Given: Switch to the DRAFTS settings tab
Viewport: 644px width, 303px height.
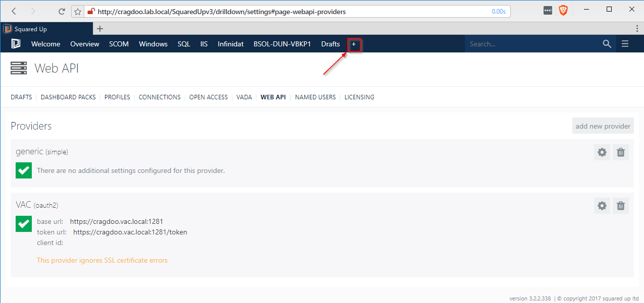Looking at the screenshot, I should 21,97.
